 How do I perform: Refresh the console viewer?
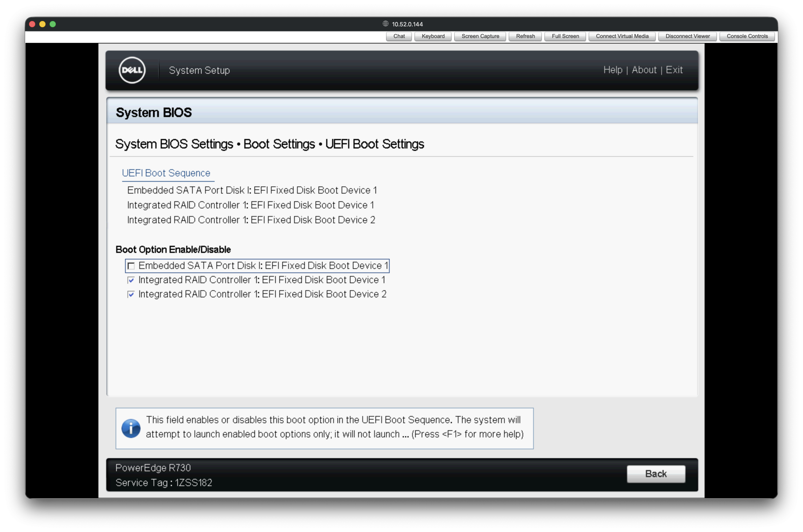525,36
